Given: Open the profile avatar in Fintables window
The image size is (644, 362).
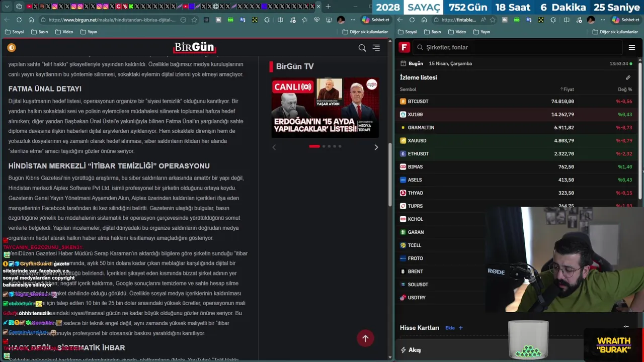Looking at the screenshot, I should [591, 20].
